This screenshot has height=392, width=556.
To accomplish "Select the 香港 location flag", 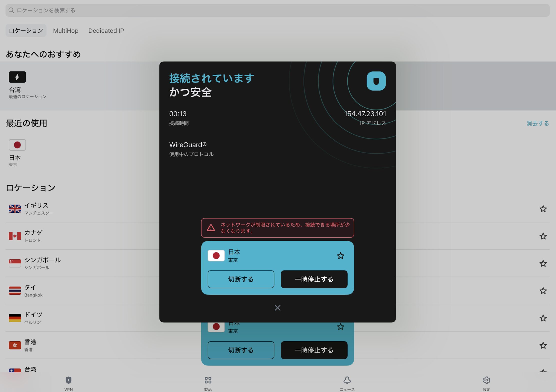I will (15, 345).
